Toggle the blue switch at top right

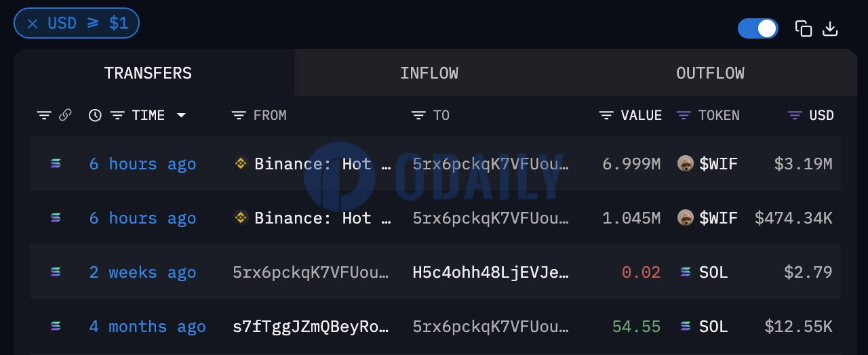pos(758,28)
